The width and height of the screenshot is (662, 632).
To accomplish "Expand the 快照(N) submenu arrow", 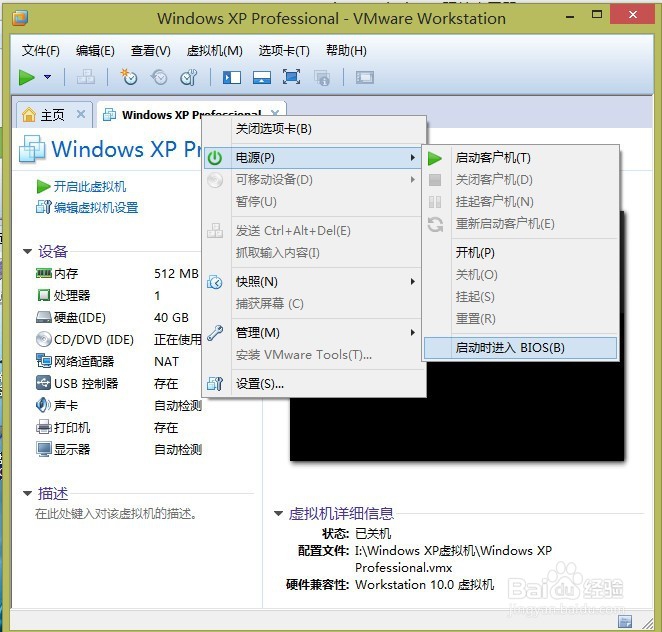I will [x=412, y=282].
